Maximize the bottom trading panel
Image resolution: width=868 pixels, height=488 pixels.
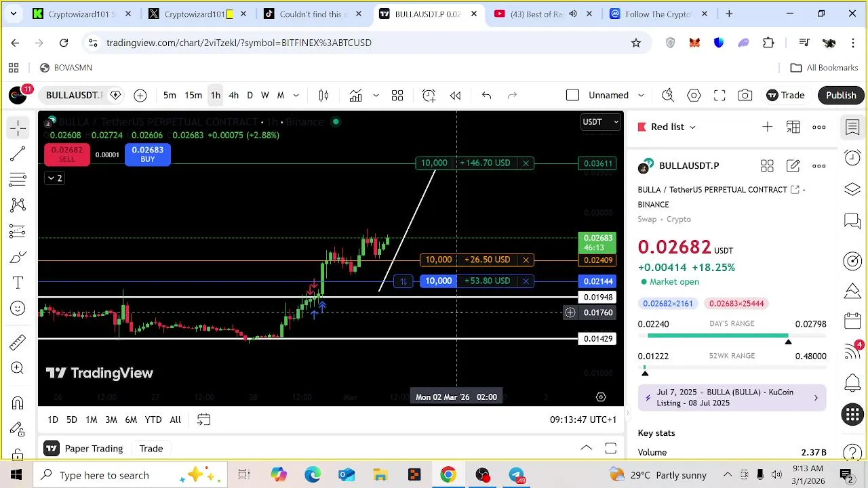610,448
